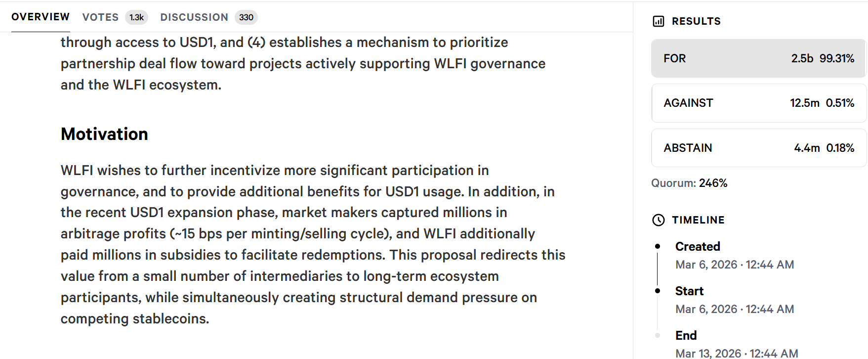Screen dimensions: 868x359
Task: Click the Created timeline bullet marker
Action: 657,245
